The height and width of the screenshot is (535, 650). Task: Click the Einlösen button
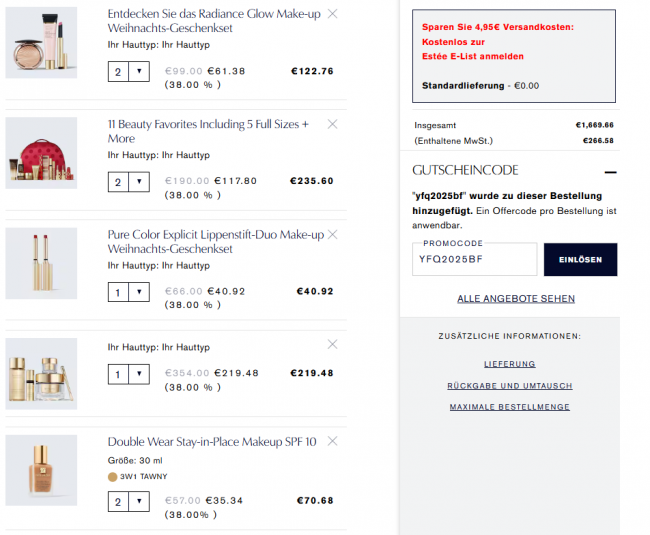tap(580, 259)
